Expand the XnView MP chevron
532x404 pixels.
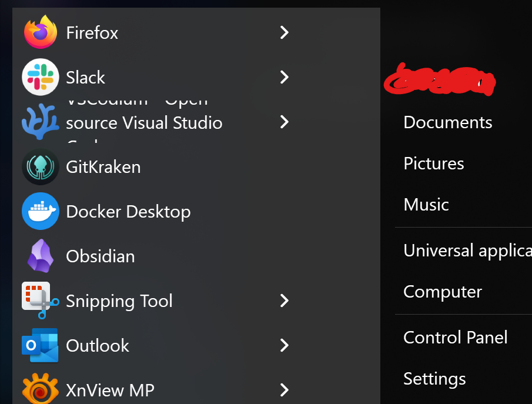pyautogui.click(x=285, y=389)
